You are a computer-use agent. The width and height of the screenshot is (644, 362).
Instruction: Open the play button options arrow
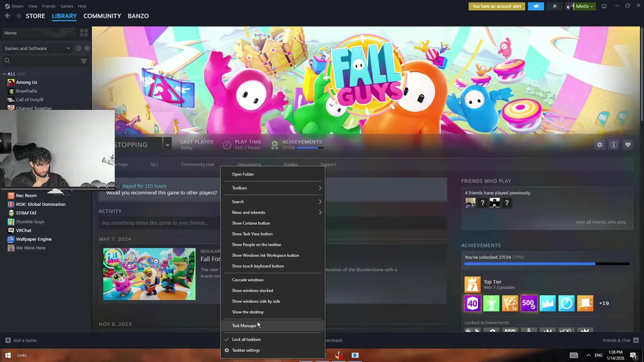click(167, 145)
